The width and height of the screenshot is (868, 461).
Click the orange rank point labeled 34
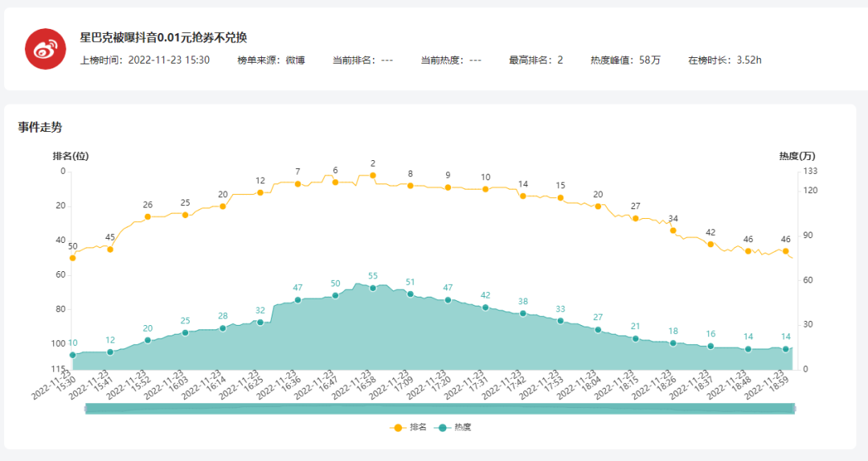click(674, 231)
